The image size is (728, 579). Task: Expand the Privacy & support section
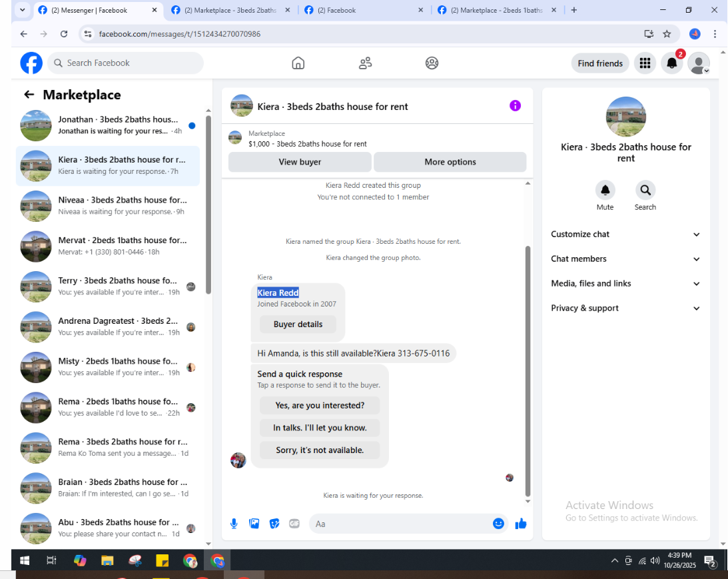click(625, 308)
